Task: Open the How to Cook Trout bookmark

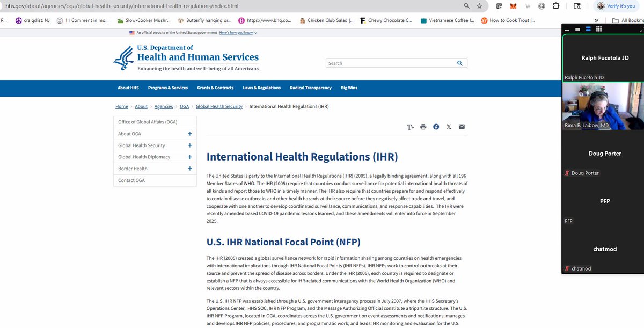Action: coord(508,20)
